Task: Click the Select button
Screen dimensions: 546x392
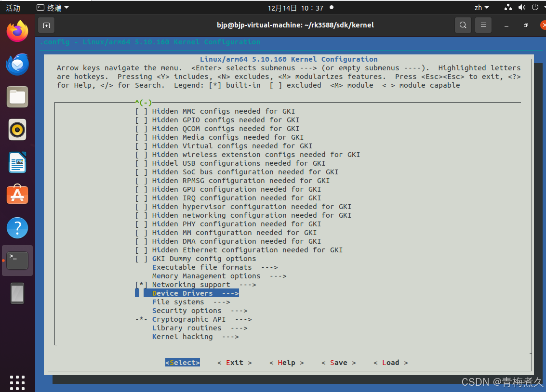Action: click(183, 363)
